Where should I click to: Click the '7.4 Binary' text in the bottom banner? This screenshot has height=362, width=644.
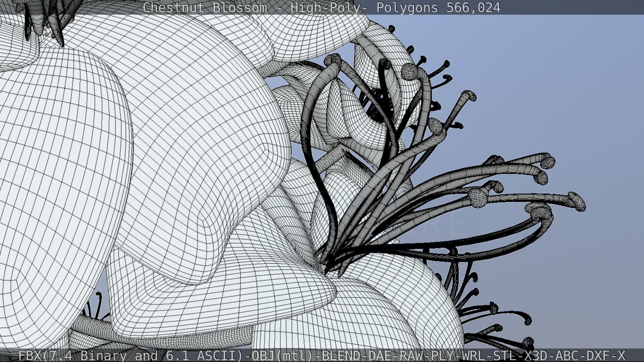(88, 356)
